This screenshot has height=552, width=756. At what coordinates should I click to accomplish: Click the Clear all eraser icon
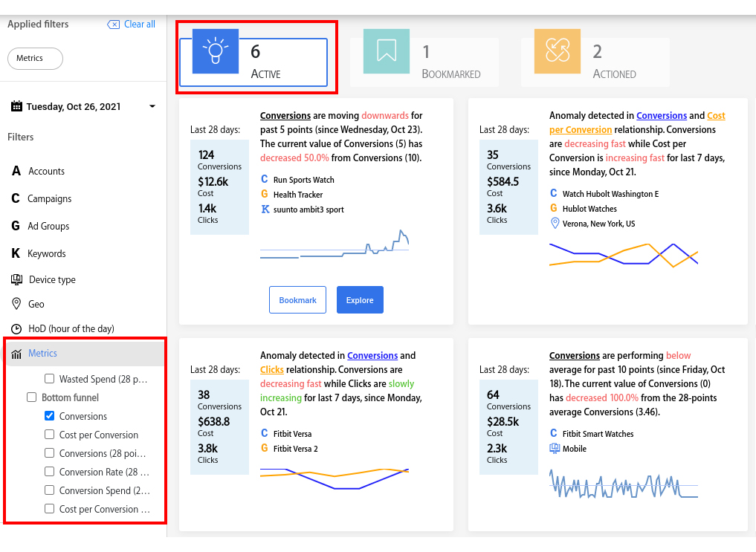click(113, 25)
